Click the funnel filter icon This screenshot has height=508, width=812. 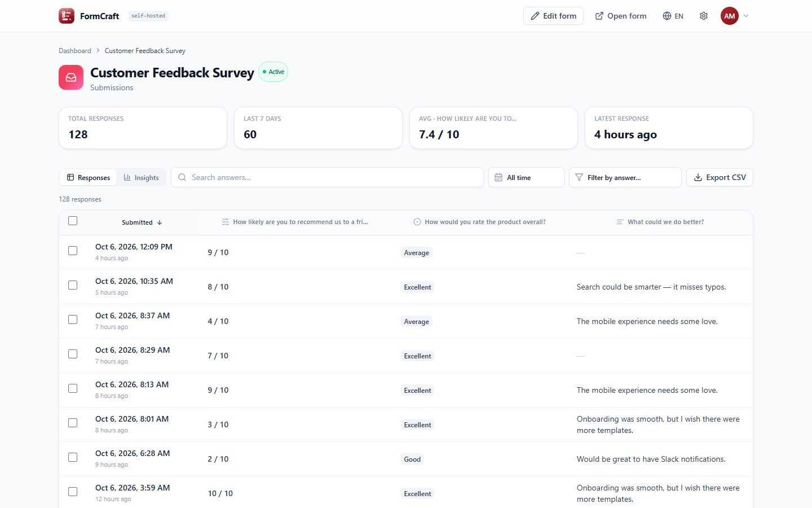tap(579, 177)
